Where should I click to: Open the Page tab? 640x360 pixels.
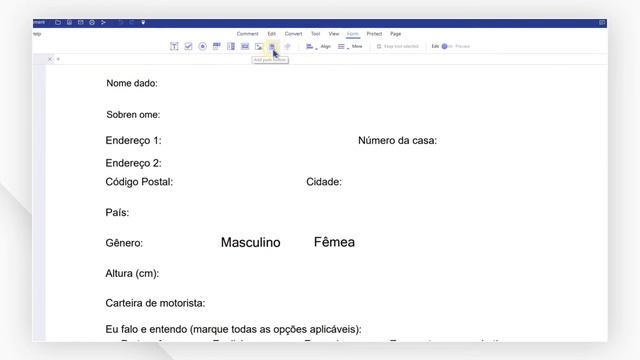tap(396, 34)
